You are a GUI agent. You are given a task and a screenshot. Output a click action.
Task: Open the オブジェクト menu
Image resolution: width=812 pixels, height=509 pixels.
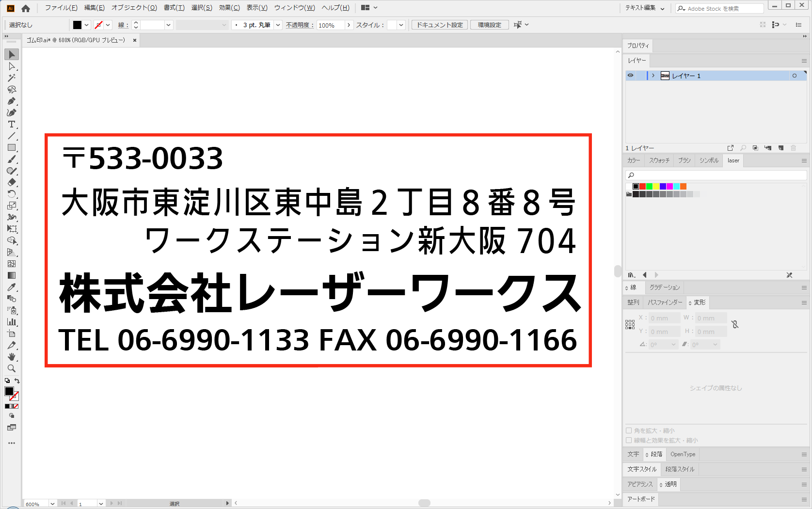tap(134, 8)
